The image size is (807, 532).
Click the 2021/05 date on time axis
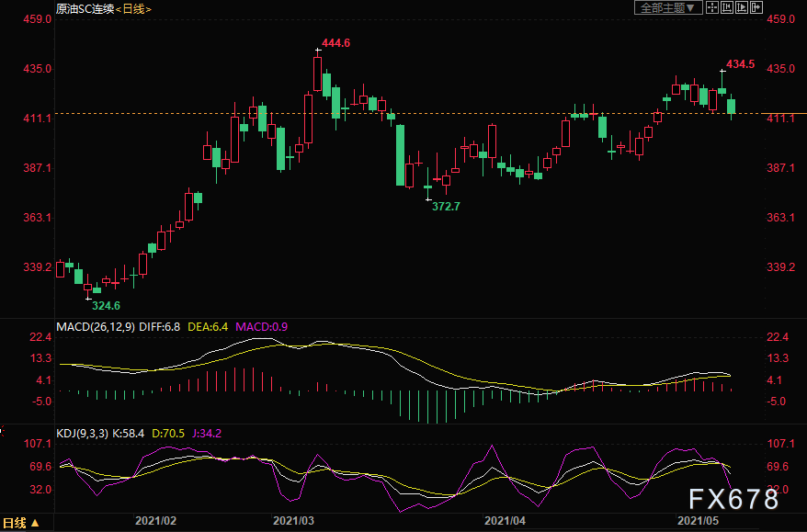698,520
